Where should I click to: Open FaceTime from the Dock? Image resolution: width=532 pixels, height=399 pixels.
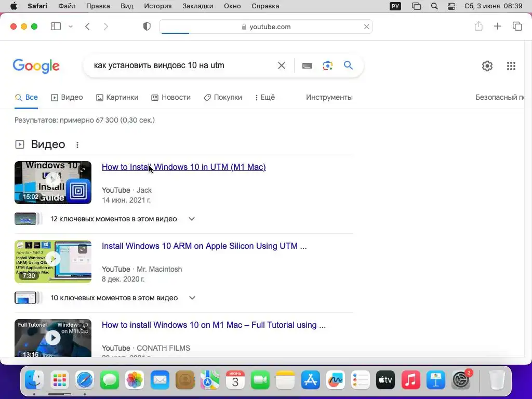coord(260,380)
